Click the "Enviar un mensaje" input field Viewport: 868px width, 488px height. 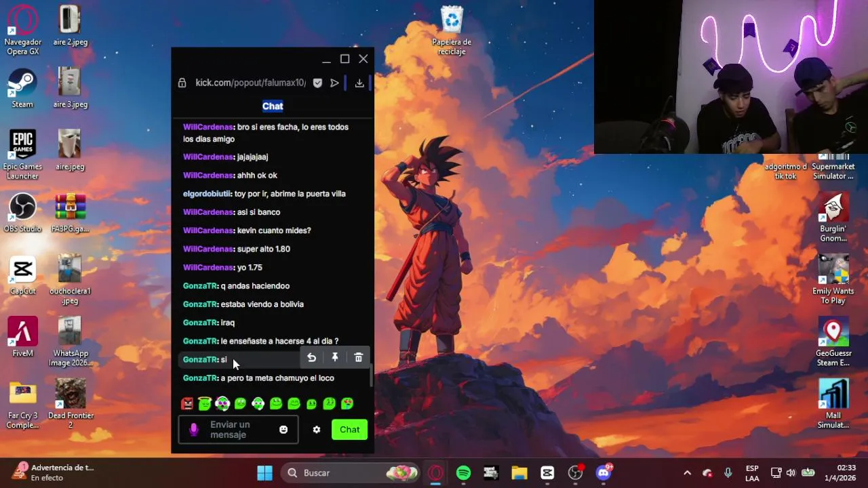pos(238,430)
